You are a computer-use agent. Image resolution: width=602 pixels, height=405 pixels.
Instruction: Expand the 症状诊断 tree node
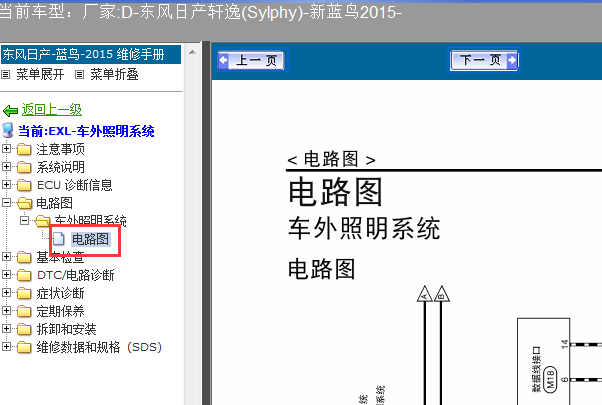click(6, 292)
